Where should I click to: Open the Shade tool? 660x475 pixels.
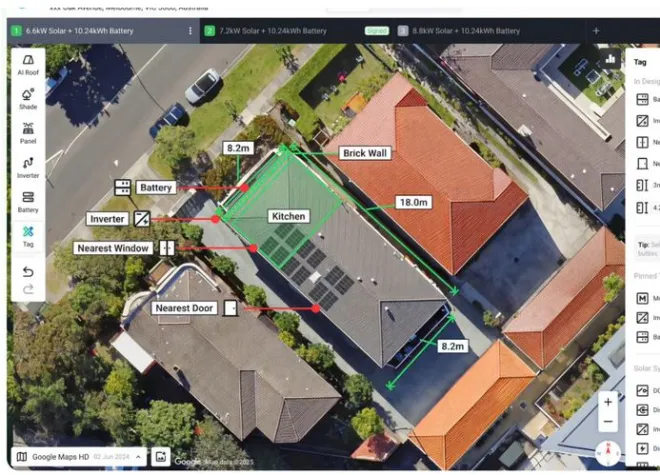click(28, 98)
